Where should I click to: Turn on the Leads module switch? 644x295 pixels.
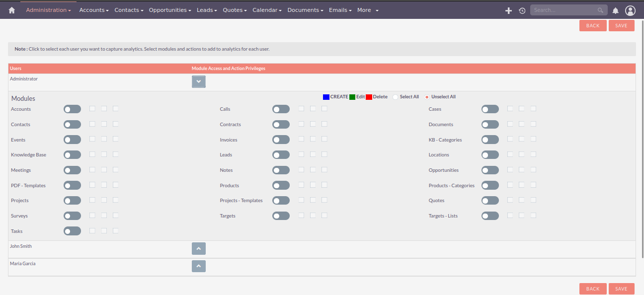pos(281,155)
